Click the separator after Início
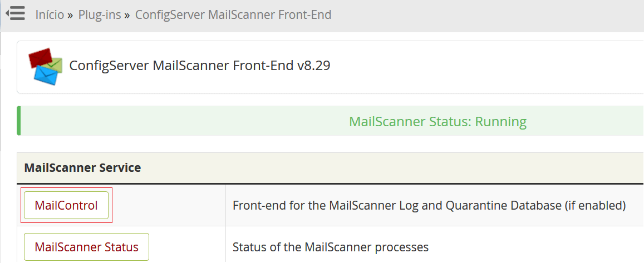 click(71, 16)
